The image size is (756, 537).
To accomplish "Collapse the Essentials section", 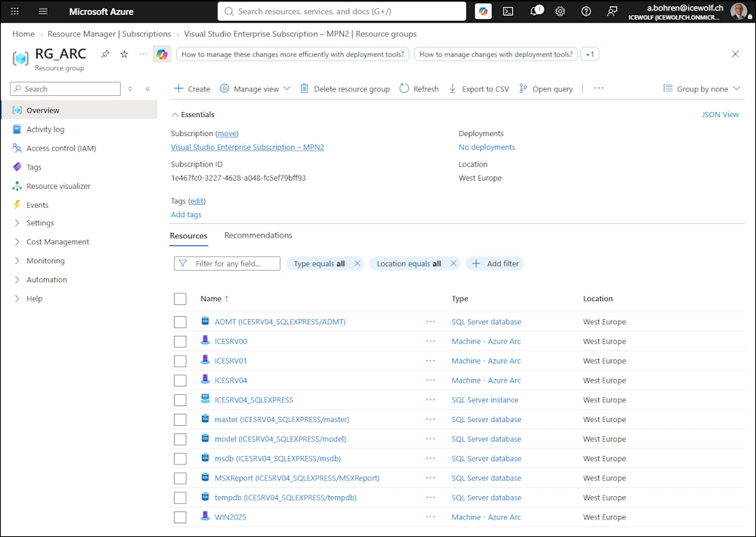I will [193, 114].
